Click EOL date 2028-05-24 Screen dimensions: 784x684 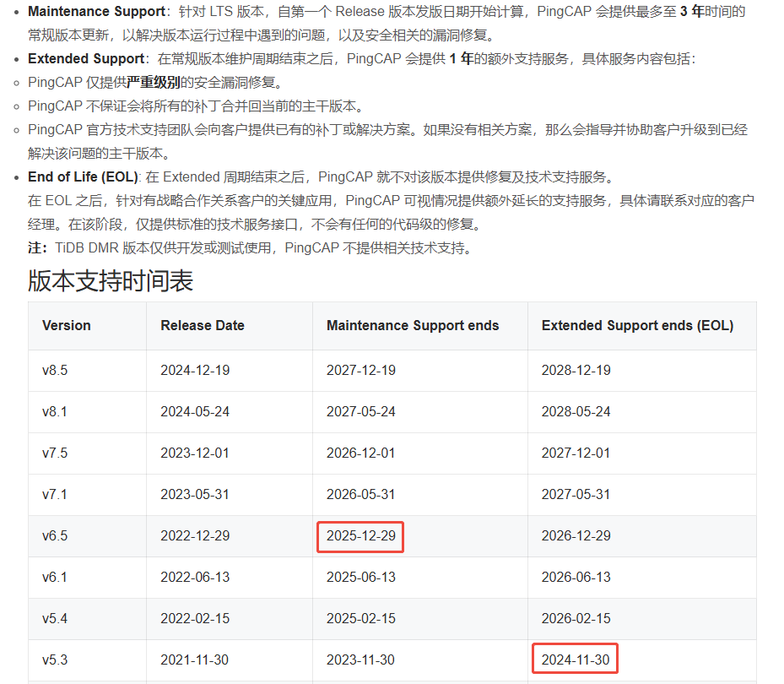pyautogui.click(x=576, y=412)
